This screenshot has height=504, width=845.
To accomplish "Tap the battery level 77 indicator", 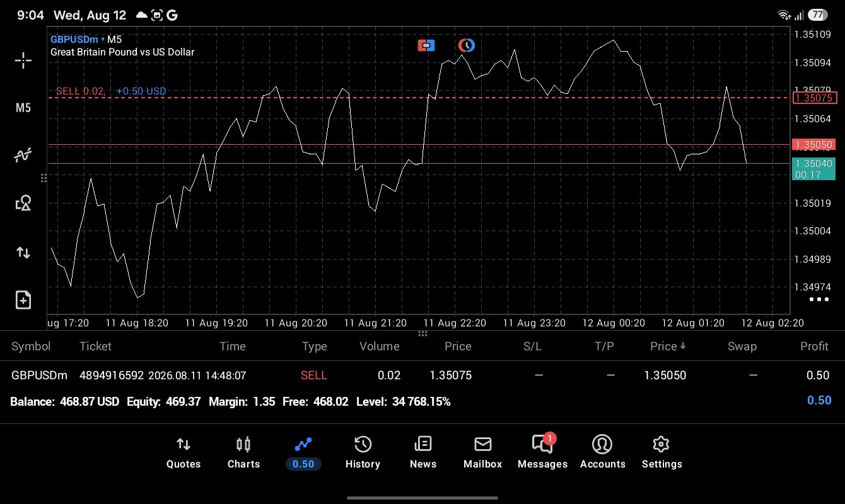I will coord(817,15).
